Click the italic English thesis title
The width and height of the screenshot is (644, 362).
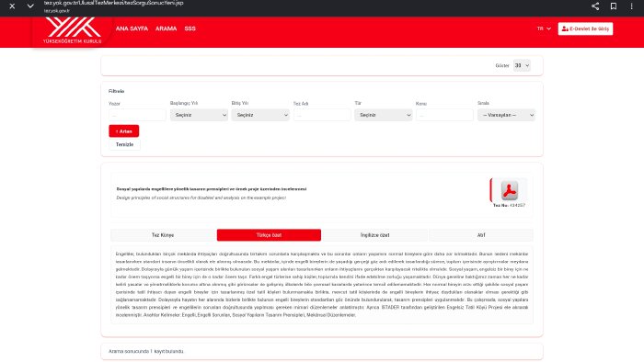tap(201, 198)
